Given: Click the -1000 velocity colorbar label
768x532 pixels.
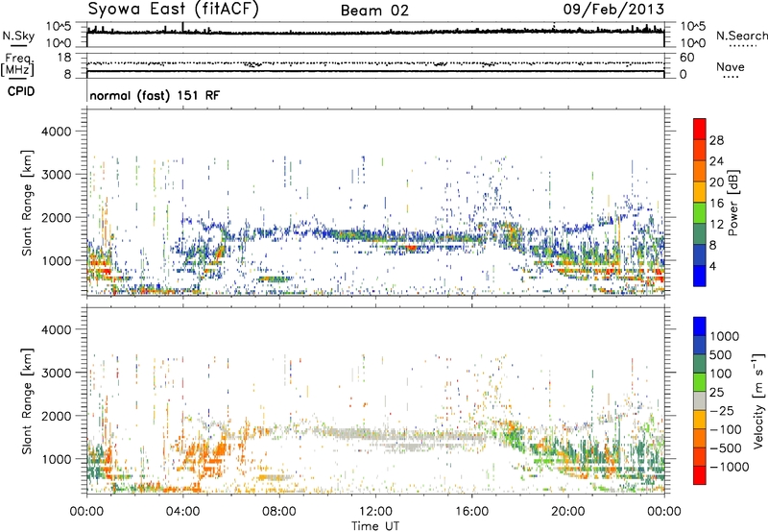Looking at the screenshot, I should (729, 467).
